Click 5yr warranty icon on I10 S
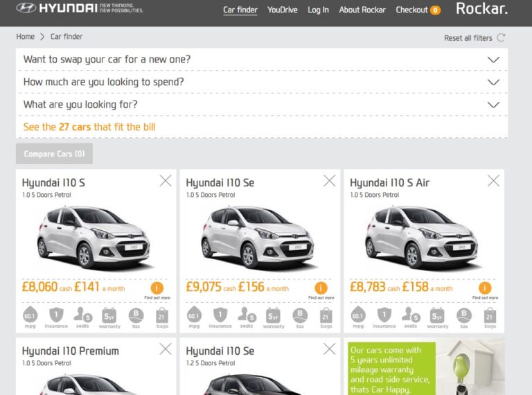Viewport: 532px width, 395px height. coord(109,315)
